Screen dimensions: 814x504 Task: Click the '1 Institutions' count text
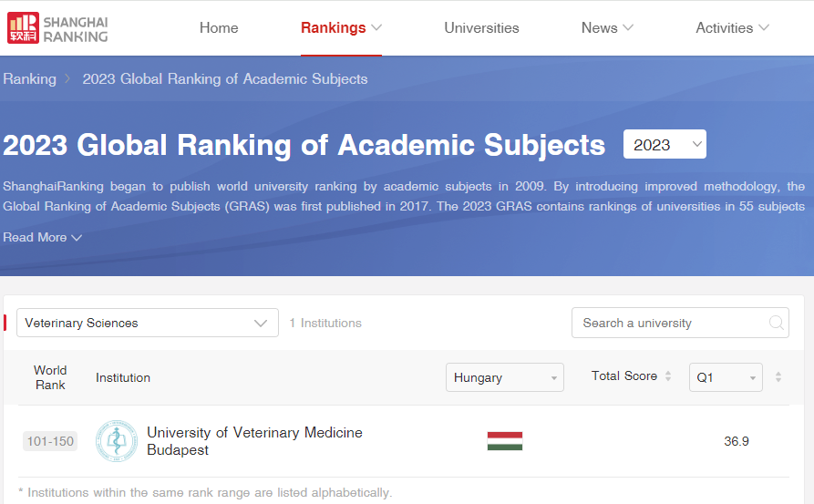(x=325, y=323)
